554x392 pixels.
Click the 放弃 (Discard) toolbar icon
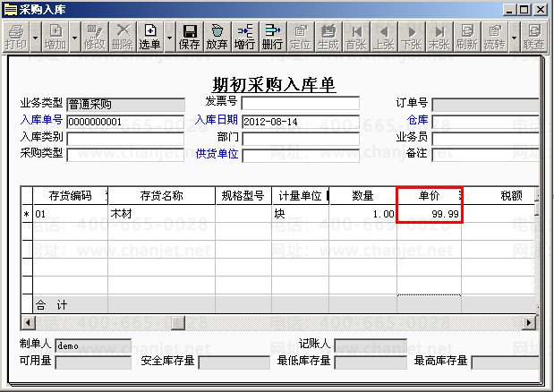(x=217, y=37)
